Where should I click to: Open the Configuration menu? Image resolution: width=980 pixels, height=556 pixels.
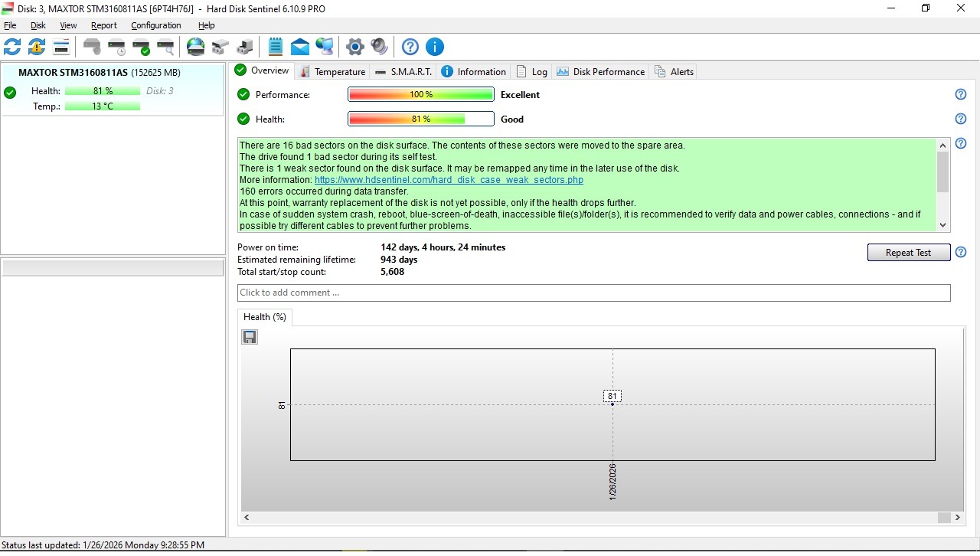pyautogui.click(x=155, y=25)
